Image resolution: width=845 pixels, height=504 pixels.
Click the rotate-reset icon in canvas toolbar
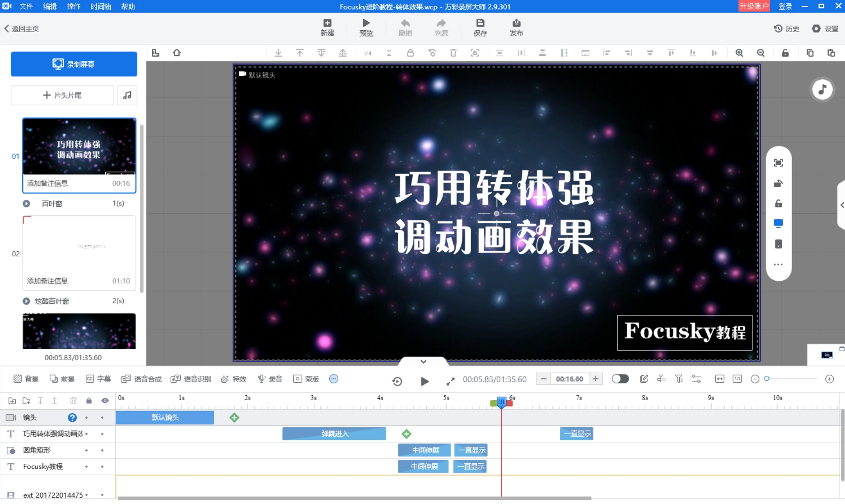[x=432, y=53]
